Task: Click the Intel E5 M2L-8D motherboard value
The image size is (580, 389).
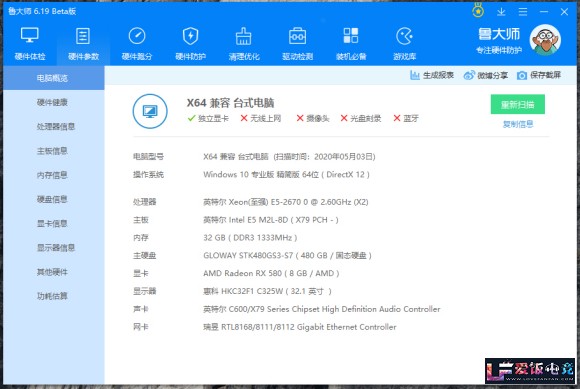Action: tap(271, 220)
